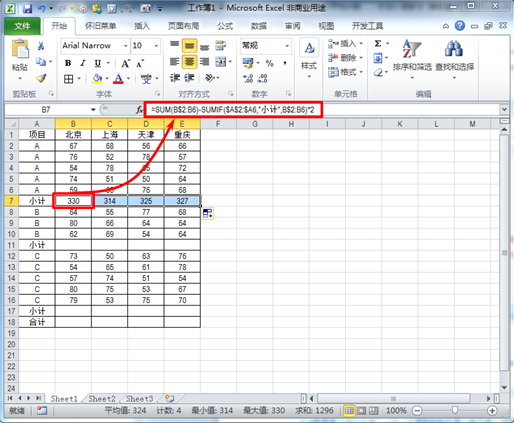
Task: Click the Copy icon
Action: (x=41, y=62)
